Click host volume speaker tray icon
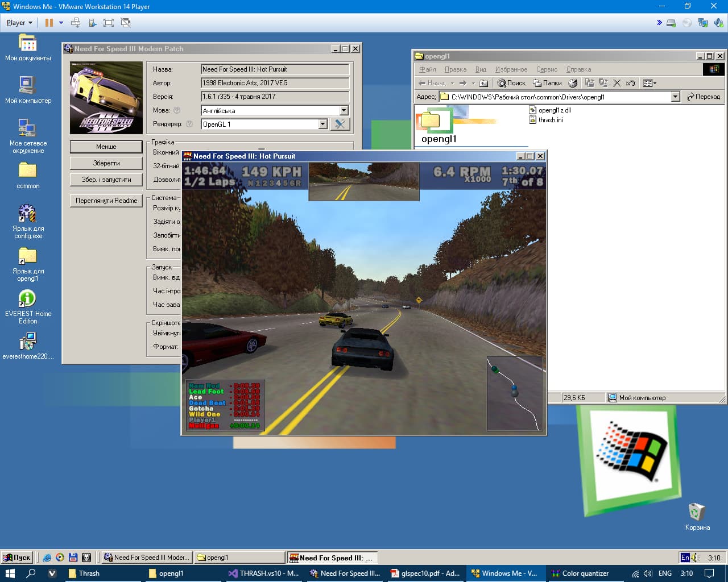This screenshot has height=582, width=728. (648, 573)
